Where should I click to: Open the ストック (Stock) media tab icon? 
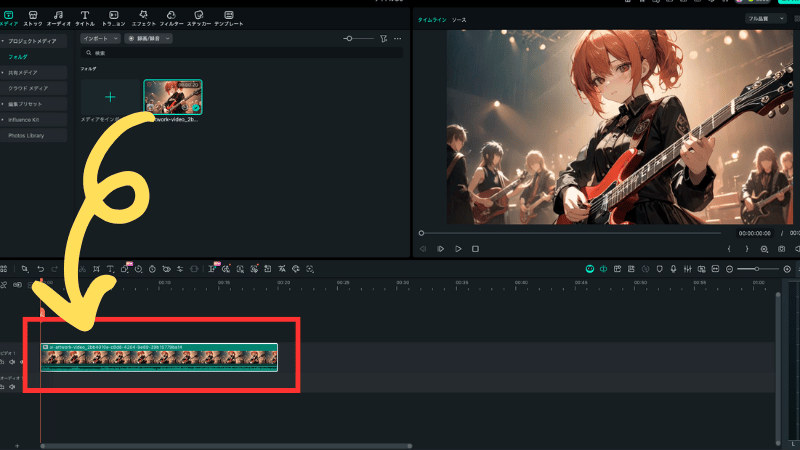(33, 15)
